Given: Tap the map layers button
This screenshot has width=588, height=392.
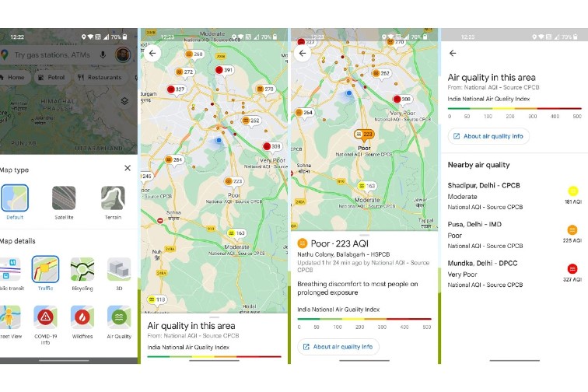Looking at the screenshot, I should click(124, 101).
